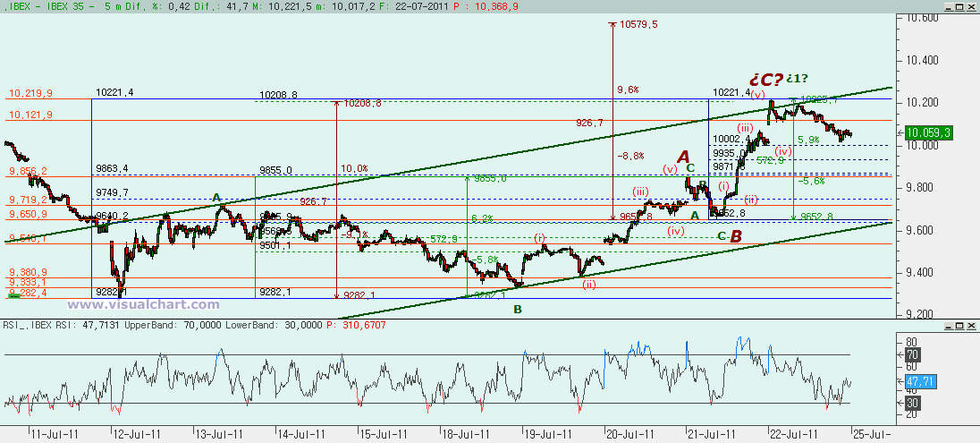Maximize the RSI indicator pane
Image resolution: width=980 pixels, height=443 pixels.
959,326
